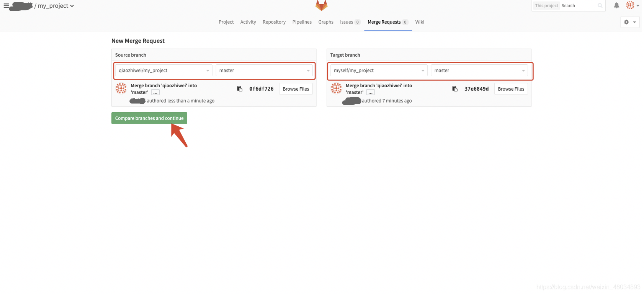This screenshot has width=644, height=294.
Task: Click commit hash 37e6849d
Action: pyautogui.click(x=477, y=89)
